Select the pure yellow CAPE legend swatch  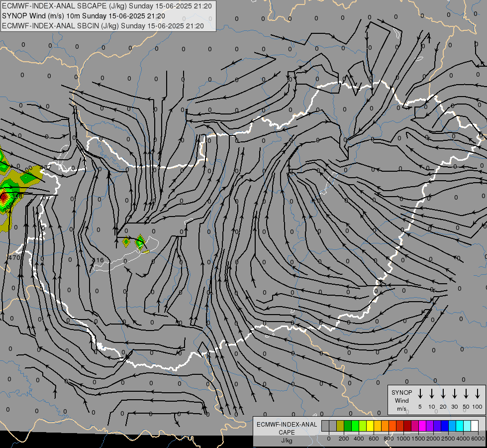pyautogui.click(x=370, y=426)
